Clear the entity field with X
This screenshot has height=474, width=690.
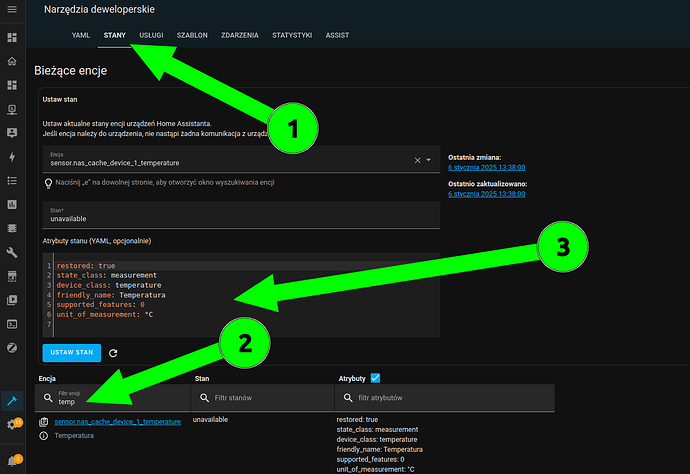tap(417, 160)
